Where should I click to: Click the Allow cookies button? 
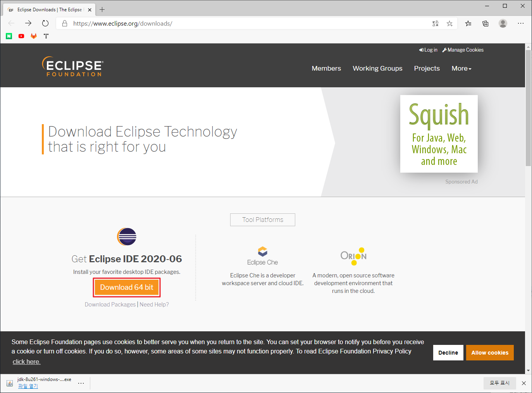[x=490, y=353]
